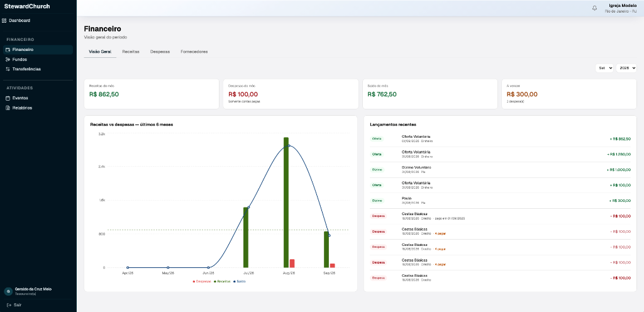Click the Saldo line point at Jul
This screenshot has height=312, width=644.
pyautogui.click(x=248, y=208)
